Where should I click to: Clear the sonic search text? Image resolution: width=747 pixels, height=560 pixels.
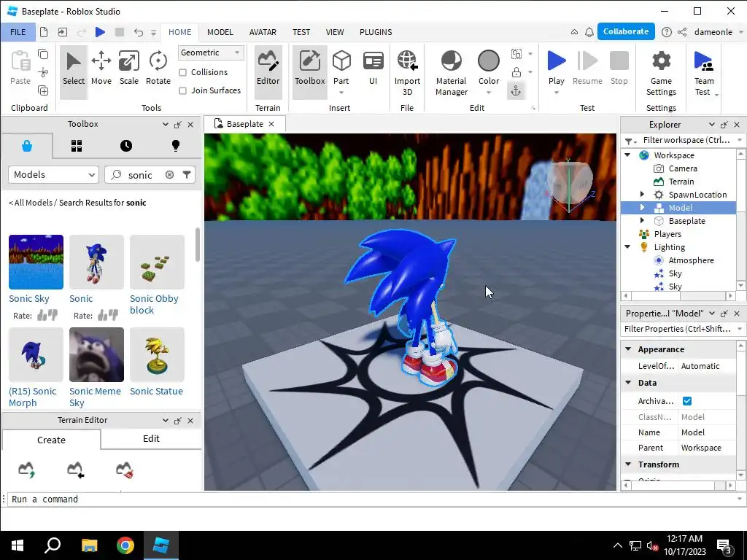pos(169,175)
